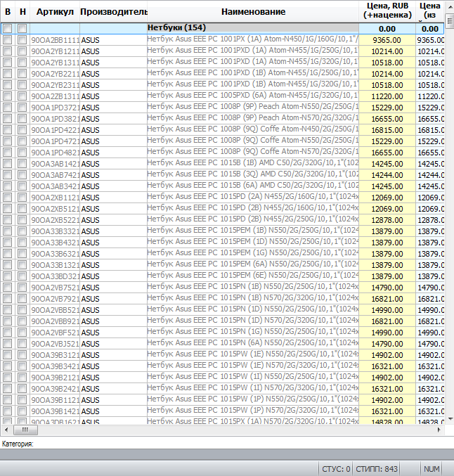Viewport: 454px width, 476px height.
Task: Enable the Н checkbox for 90OA1PD3721
Action: point(22,107)
